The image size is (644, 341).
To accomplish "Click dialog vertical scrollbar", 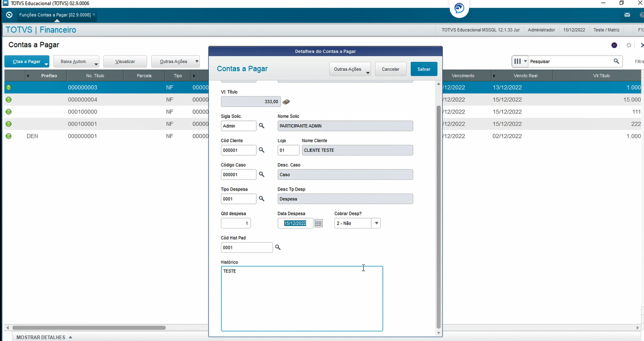I will [x=438, y=216].
